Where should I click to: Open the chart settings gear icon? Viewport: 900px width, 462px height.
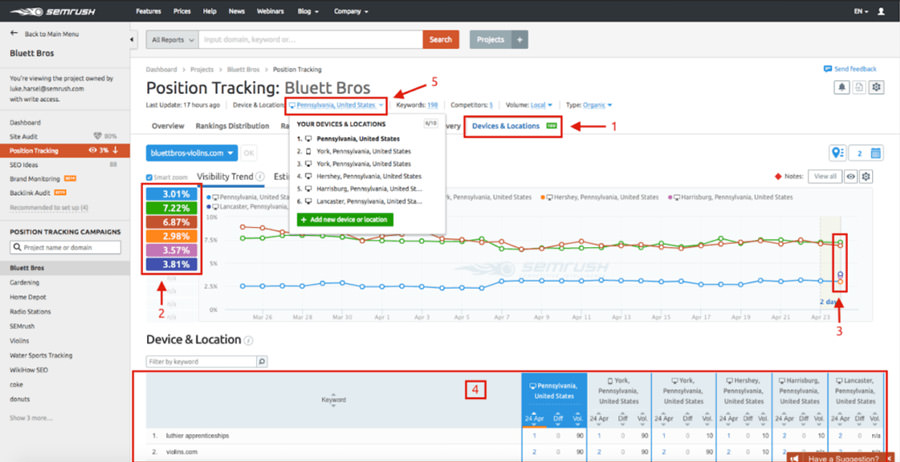[866, 176]
